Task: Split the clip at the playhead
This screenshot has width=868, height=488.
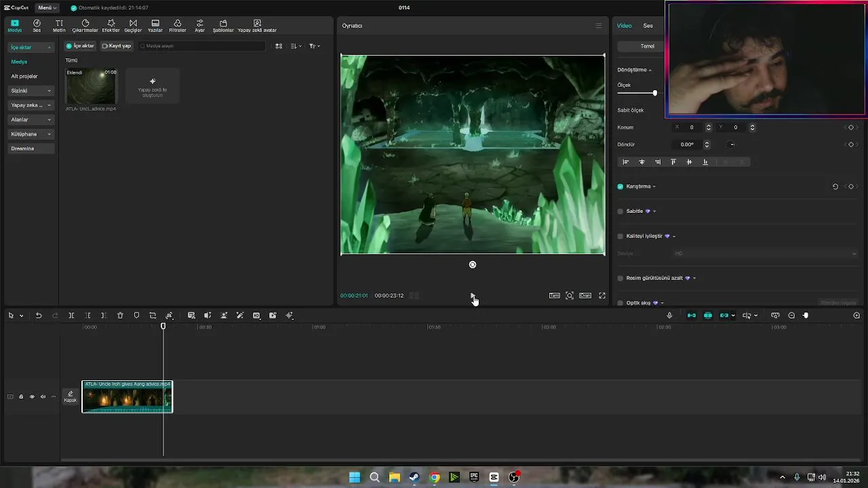Action: [71, 316]
